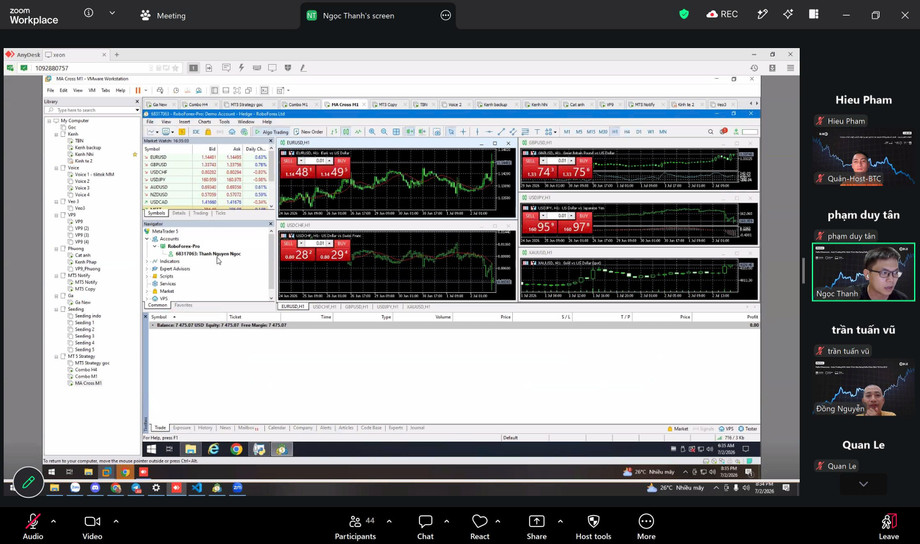920x544 pixels.
Task: Click MetaTrader zoom in magnifier
Action: click(372, 132)
